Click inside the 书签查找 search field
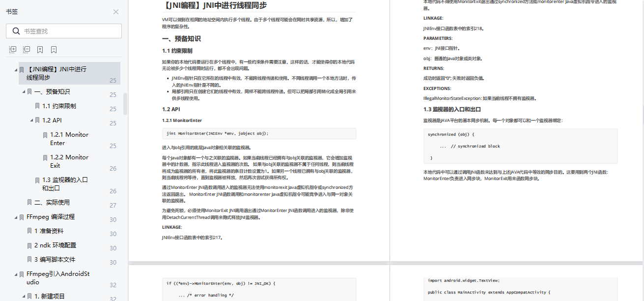 point(64,30)
